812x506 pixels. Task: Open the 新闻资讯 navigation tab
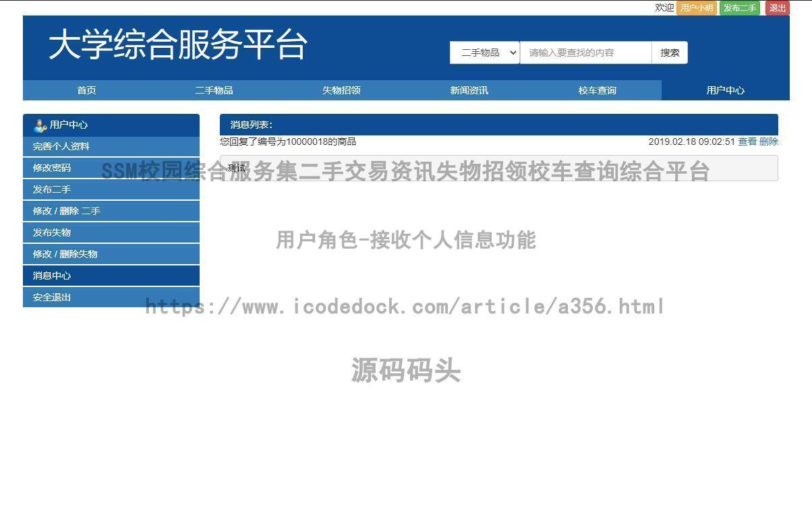click(x=469, y=90)
